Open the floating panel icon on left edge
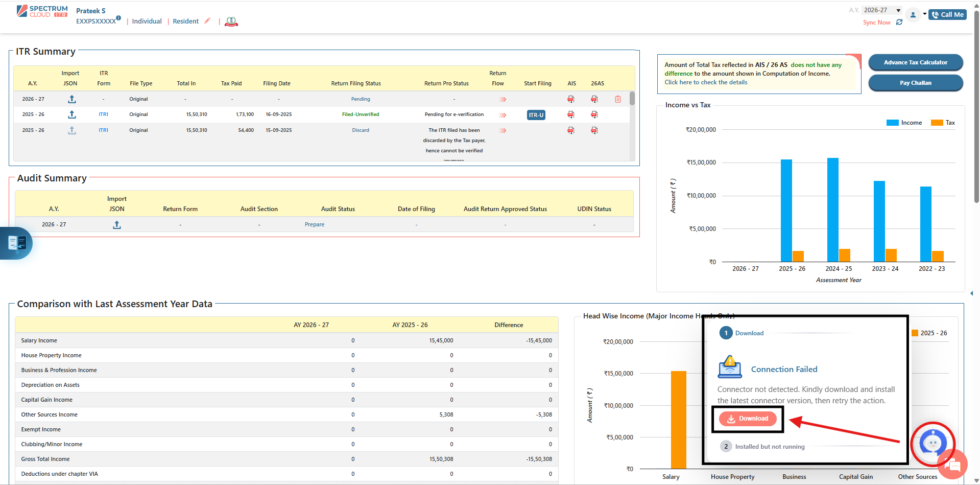 [x=16, y=243]
